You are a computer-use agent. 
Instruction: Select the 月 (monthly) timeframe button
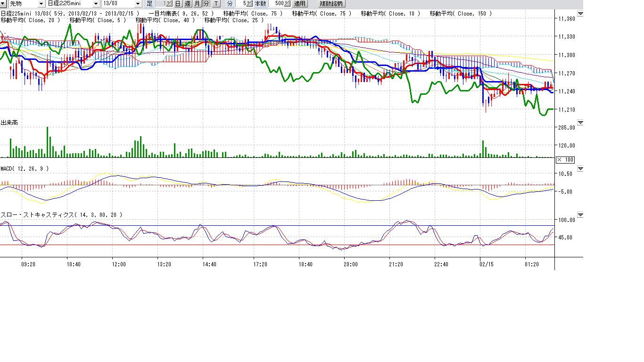tap(197, 4)
